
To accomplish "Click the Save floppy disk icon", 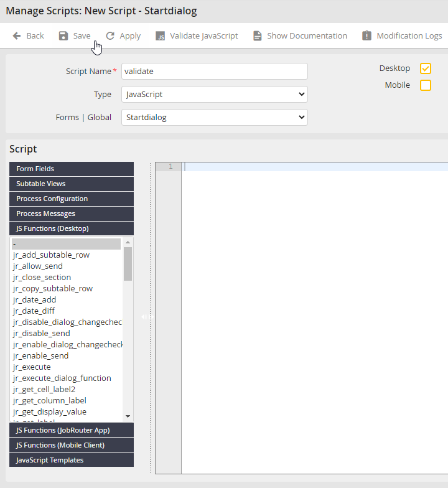I will coord(63,36).
